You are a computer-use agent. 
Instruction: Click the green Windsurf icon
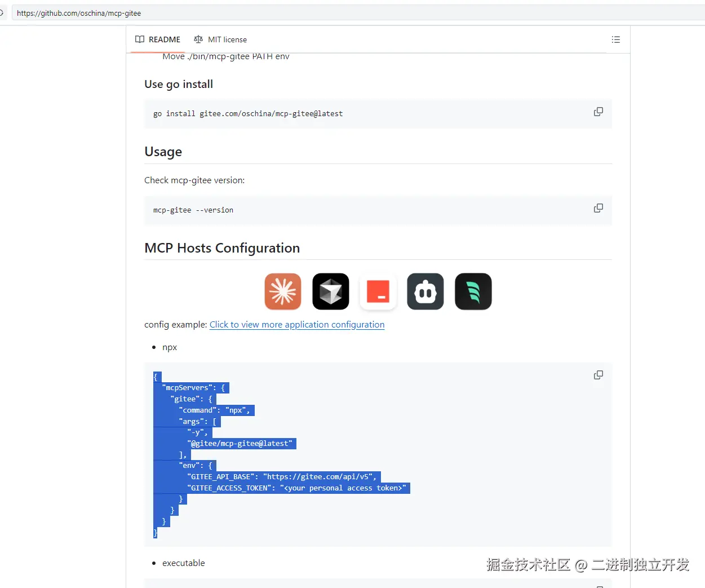tap(473, 291)
